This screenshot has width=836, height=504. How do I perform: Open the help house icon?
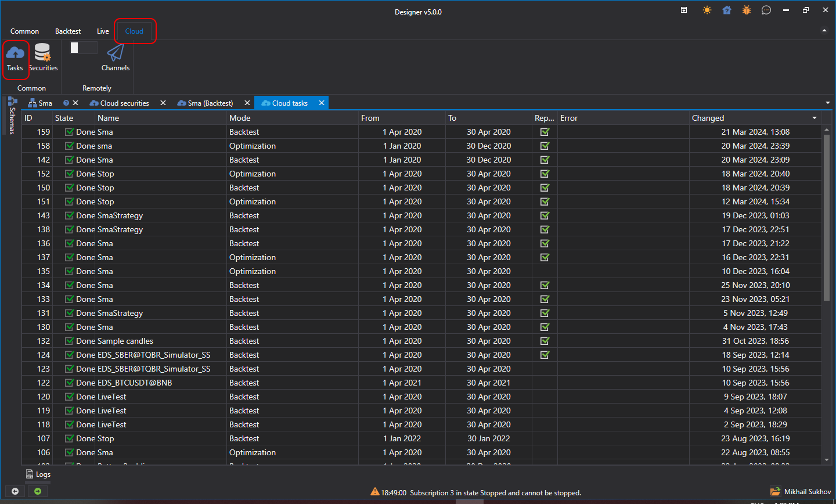(727, 10)
